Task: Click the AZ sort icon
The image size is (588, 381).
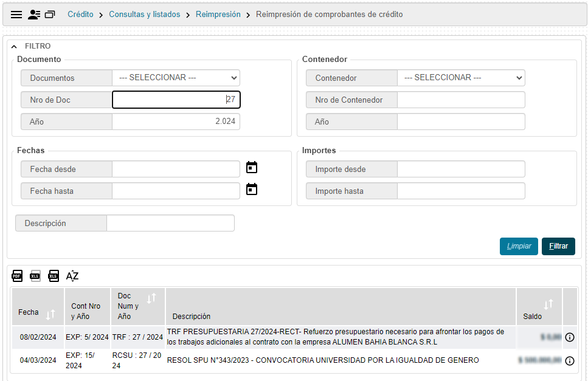Action: point(72,276)
